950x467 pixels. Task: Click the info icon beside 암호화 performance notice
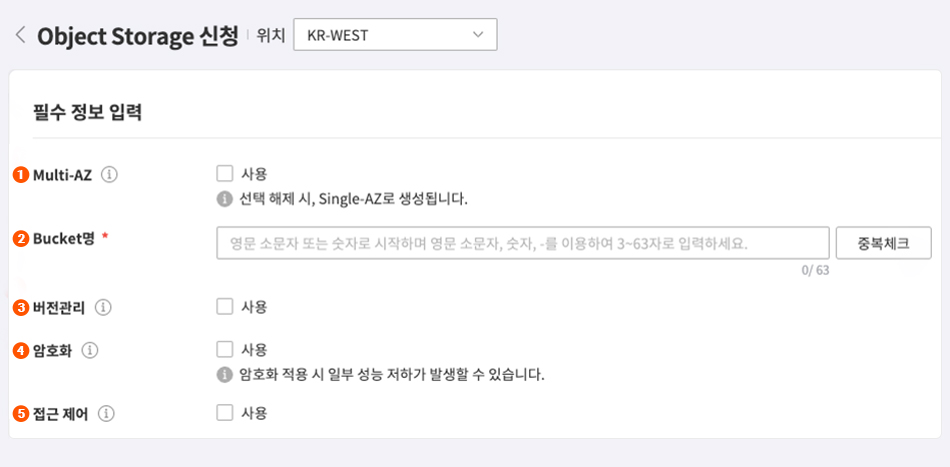225,376
